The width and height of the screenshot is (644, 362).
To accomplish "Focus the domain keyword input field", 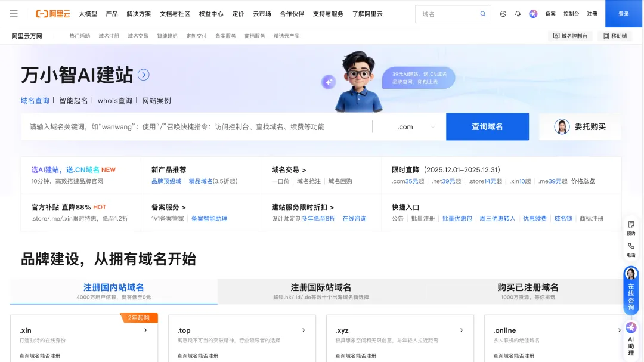I will (x=197, y=126).
